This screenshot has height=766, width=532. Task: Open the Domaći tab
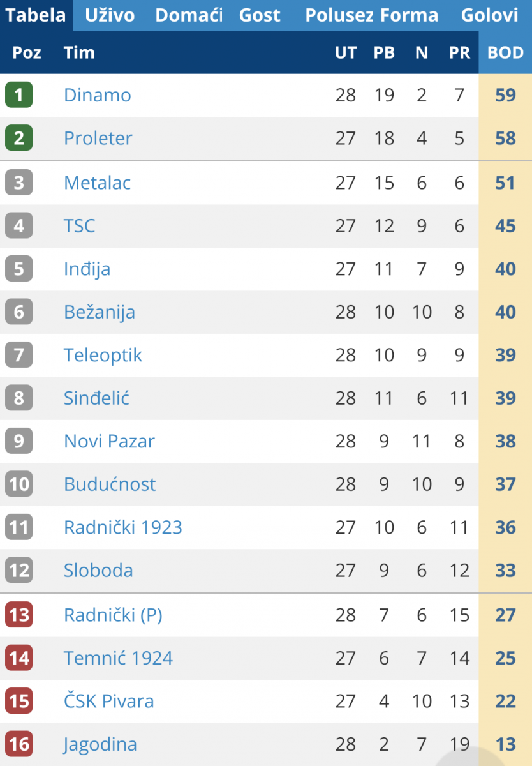click(x=189, y=15)
